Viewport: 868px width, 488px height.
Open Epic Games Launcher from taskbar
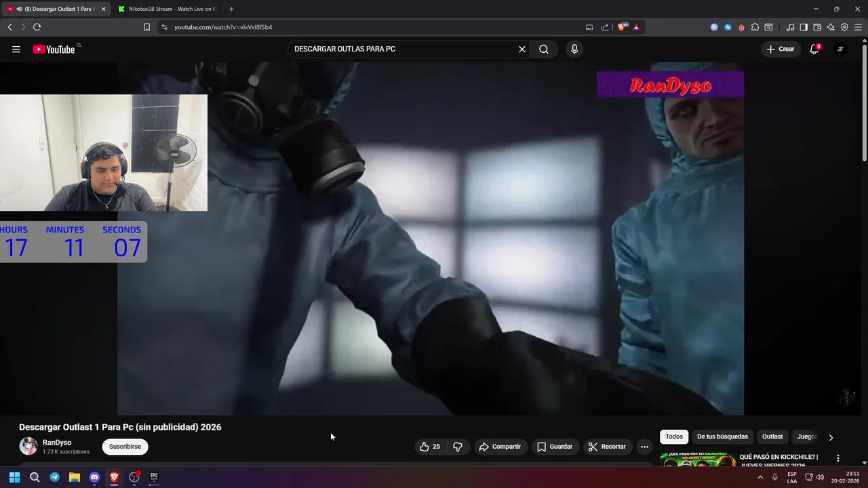point(154,477)
